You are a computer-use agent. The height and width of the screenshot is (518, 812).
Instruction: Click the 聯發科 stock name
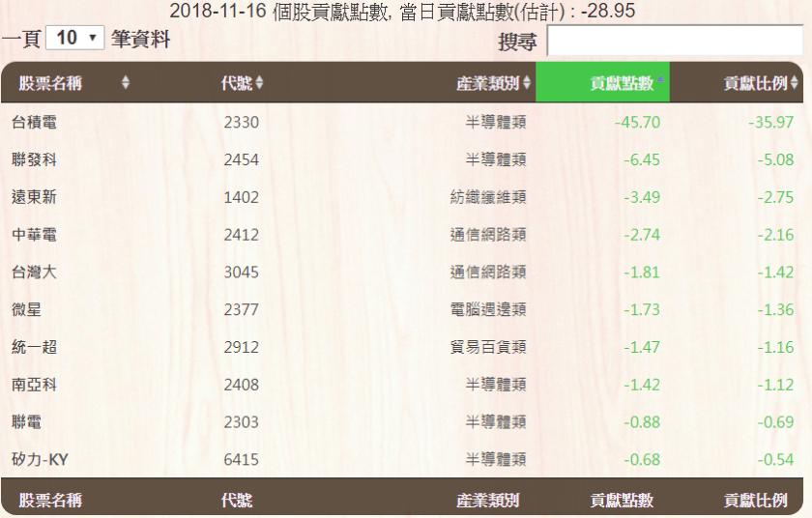(x=34, y=159)
